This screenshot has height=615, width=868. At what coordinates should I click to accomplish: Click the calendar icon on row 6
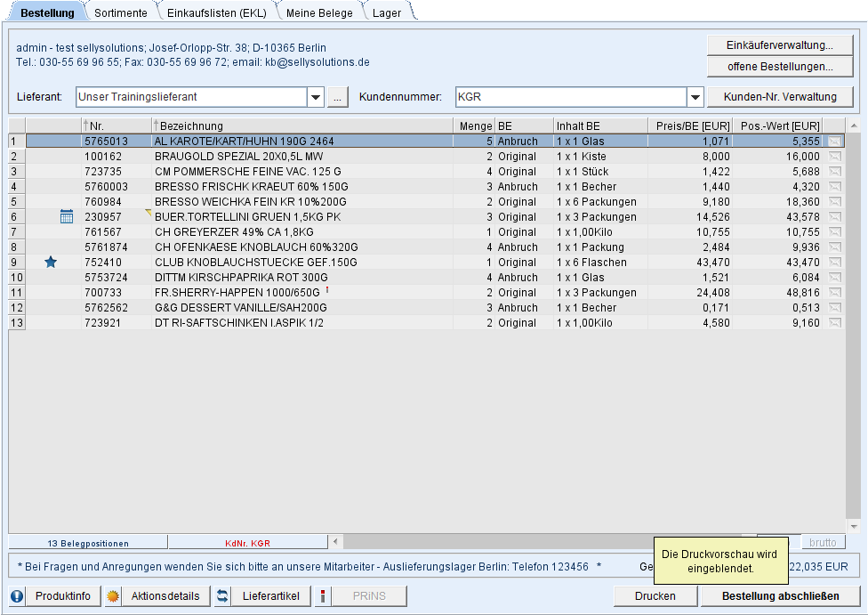click(x=67, y=216)
